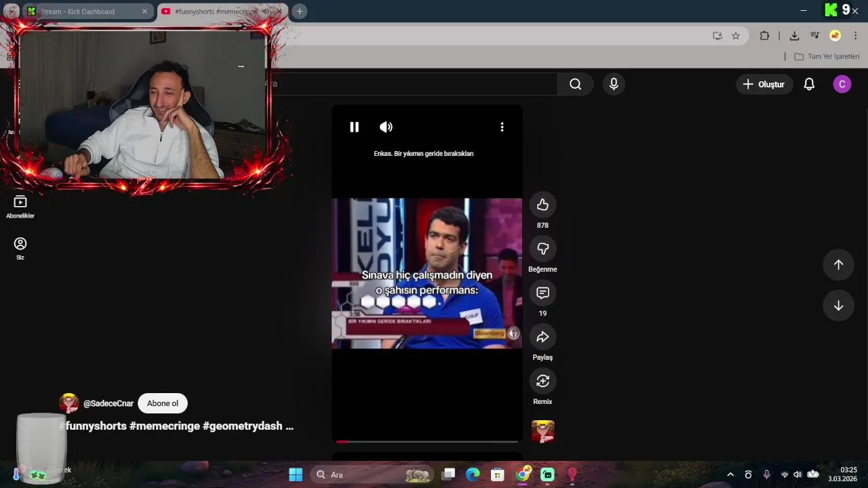Open Chrome downloads icon
This screenshot has width=868, height=488.
click(x=794, y=36)
